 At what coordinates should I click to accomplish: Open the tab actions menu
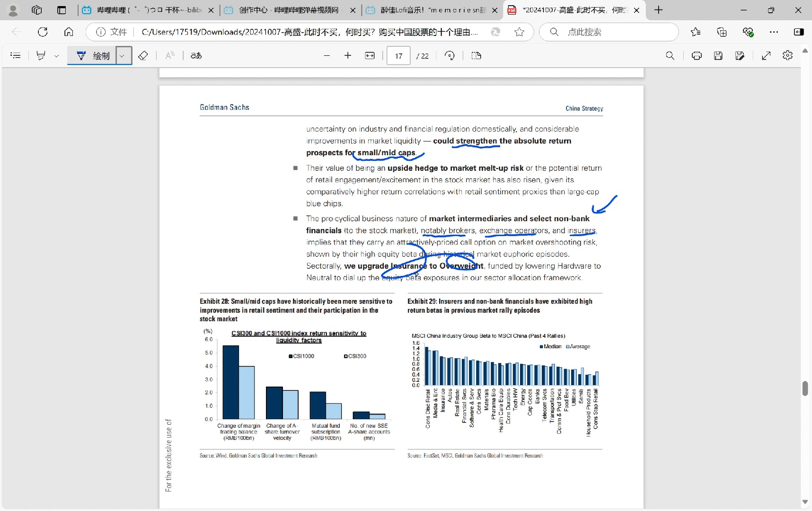tap(62, 10)
